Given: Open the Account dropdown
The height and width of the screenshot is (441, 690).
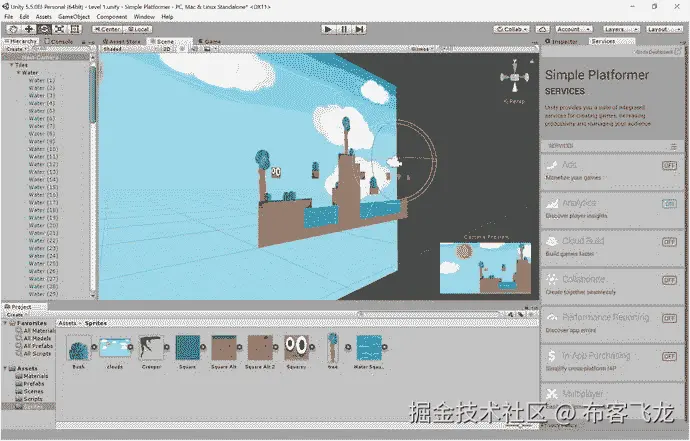Looking at the screenshot, I should pos(573,29).
